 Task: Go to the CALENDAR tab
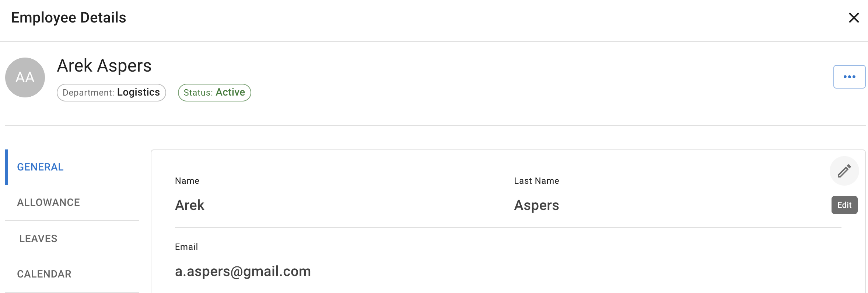click(44, 274)
